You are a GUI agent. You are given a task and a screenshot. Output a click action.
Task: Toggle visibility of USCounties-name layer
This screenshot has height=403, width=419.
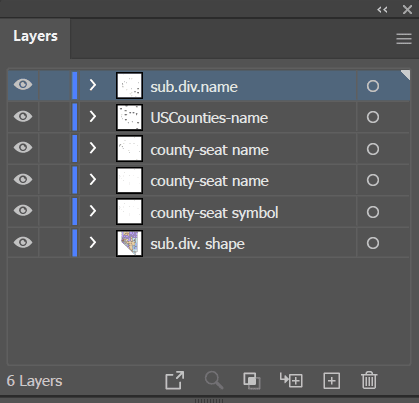click(x=23, y=116)
